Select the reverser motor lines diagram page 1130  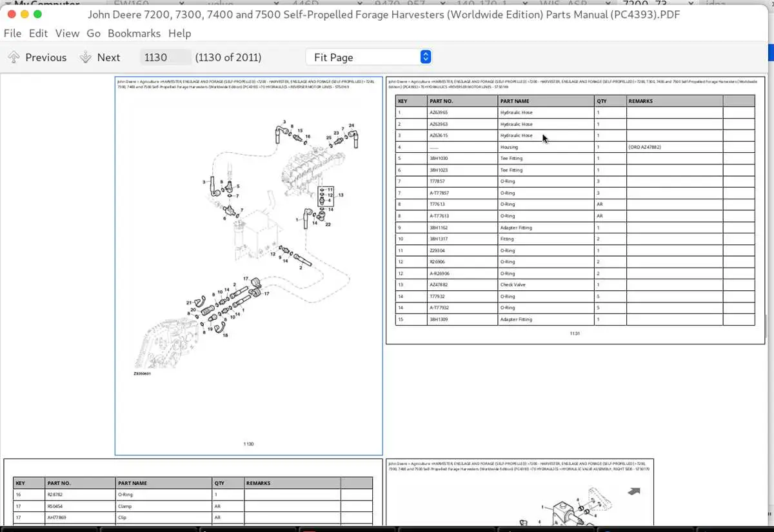coord(249,266)
